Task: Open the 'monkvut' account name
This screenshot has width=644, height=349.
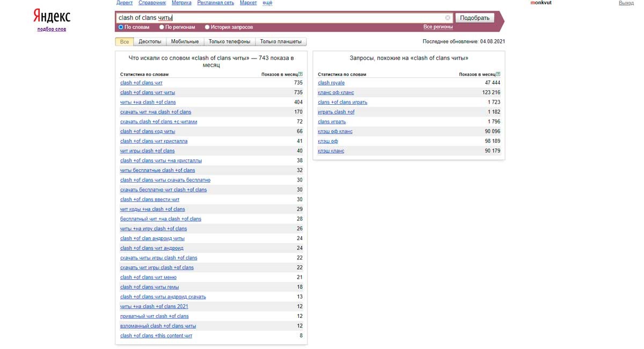Action: point(541,3)
